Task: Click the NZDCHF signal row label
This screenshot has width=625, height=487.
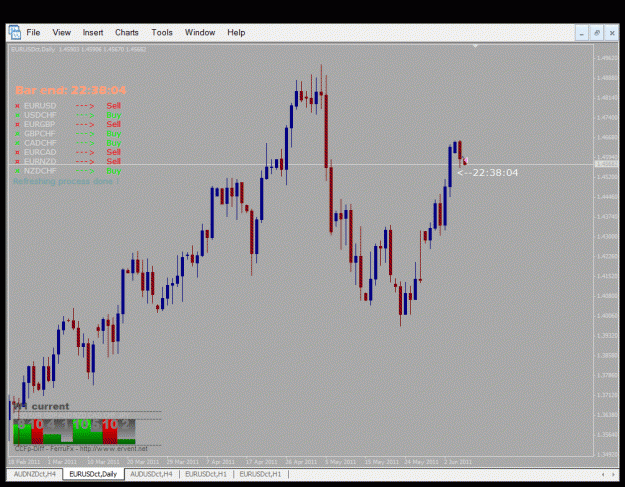Action: [40, 171]
